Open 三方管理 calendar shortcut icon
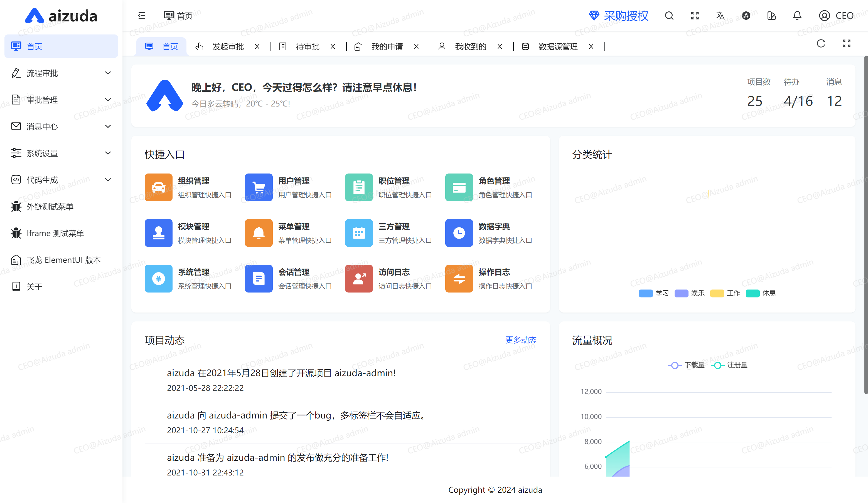This screenshot has width=868, height=503. [359, 233]
